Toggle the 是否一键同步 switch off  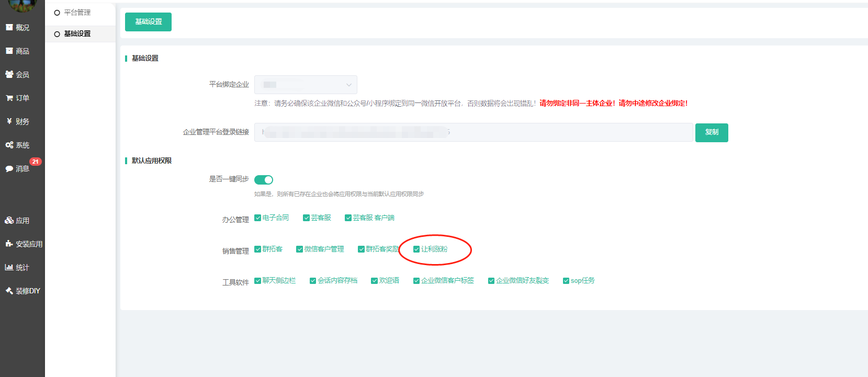(x=264, y=180)
